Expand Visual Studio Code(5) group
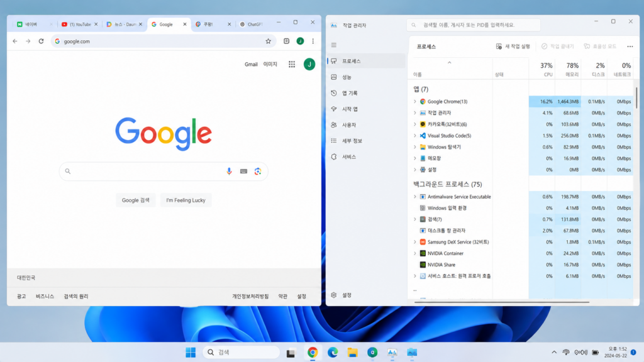Viewport: 644px width, 362px height. [x=415, y=136]
